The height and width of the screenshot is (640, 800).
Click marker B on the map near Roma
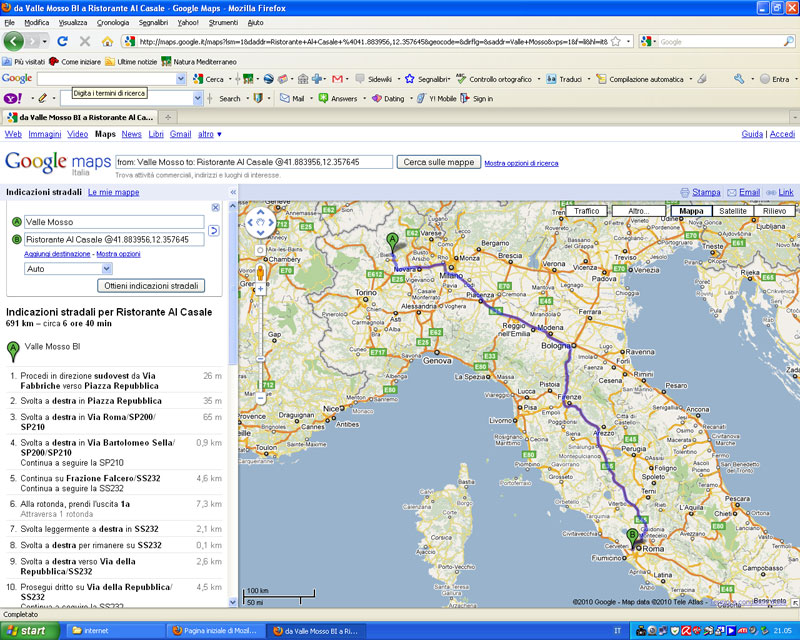(632, 538)
